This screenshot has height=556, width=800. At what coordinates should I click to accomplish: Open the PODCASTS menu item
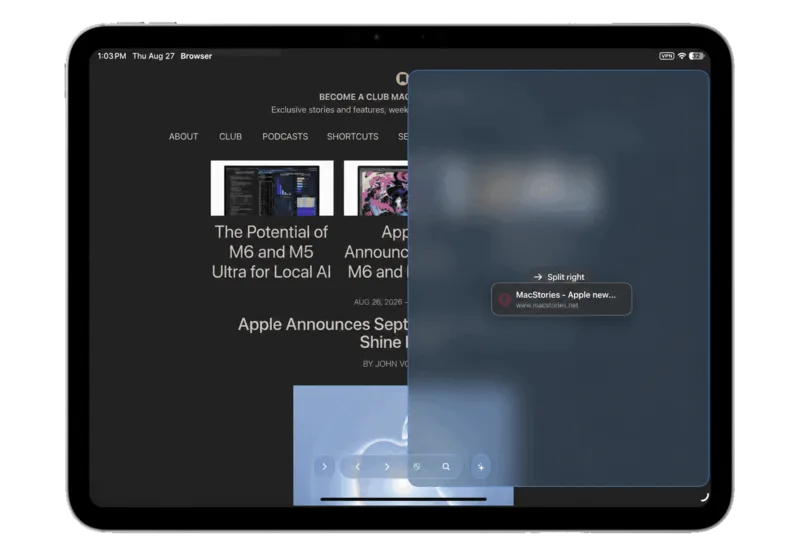[285, 137]
